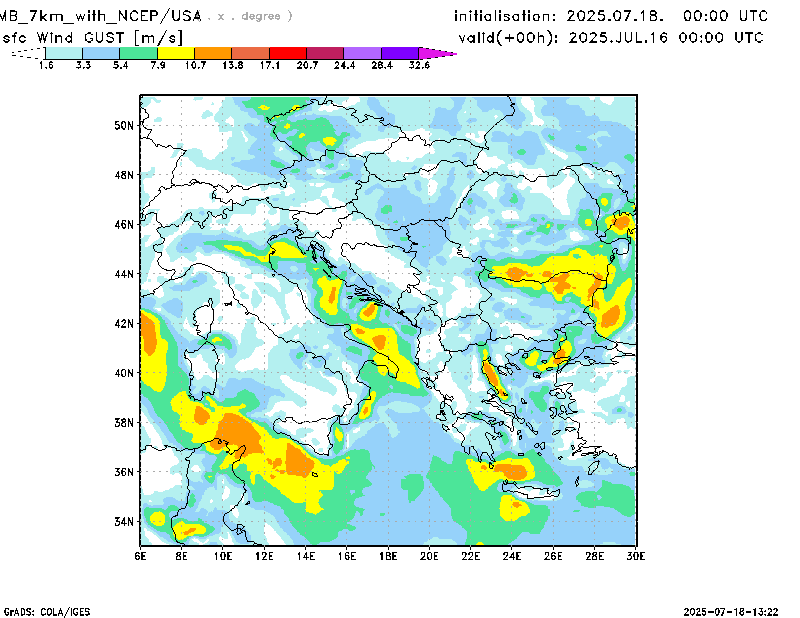Click the 20E longitude label
Viewport: 800px width, 618px height.
coord(430,556)
